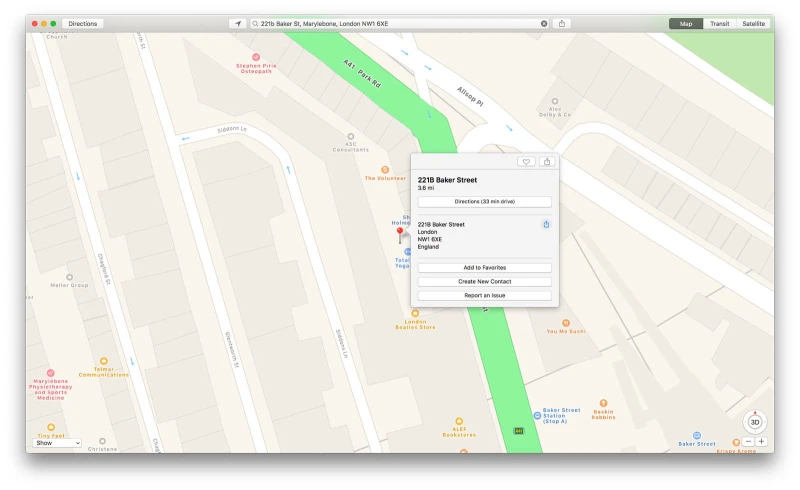800x490 pixels.
Task: Click the Baskin Robbins marker
Action: [x=603, y=403]
